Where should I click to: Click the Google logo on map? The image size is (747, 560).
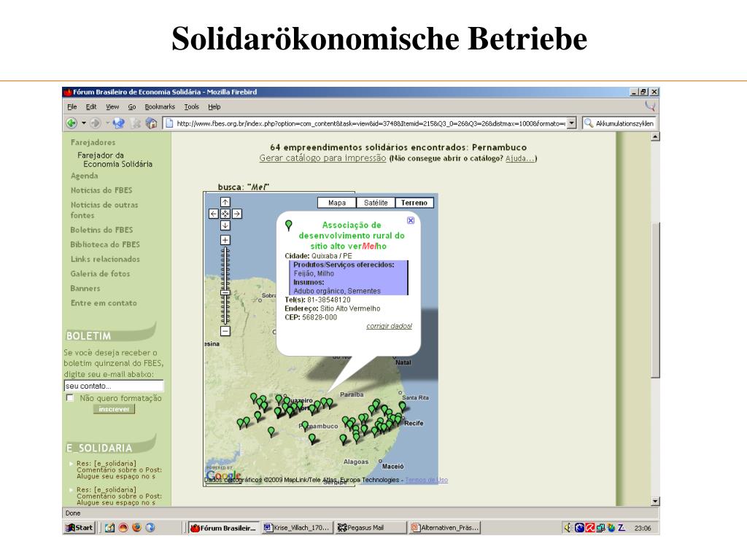223,475
